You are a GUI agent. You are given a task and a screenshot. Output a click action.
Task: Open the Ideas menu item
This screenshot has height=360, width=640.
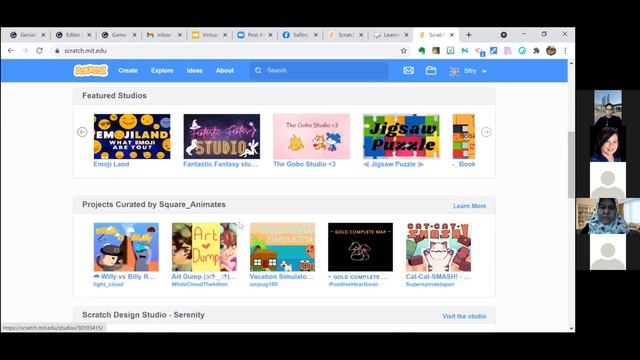pos(194,71)
